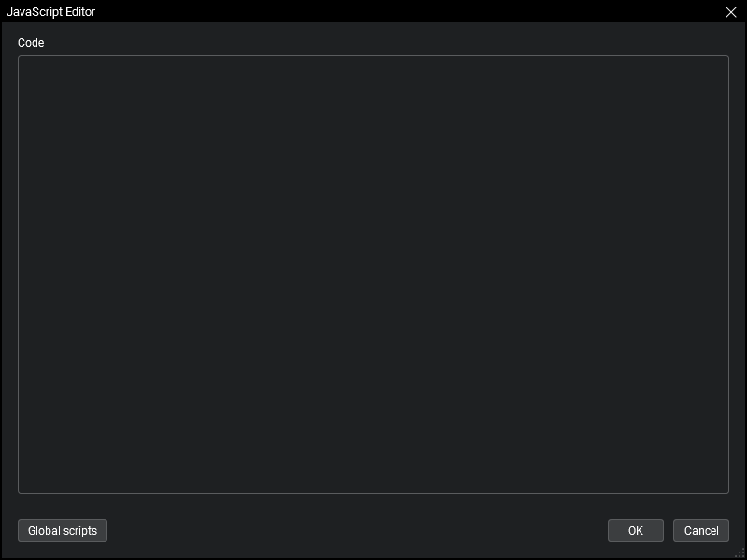Click the JavaScript Editor title text
The height and width of the screenshot is (560, 747).
tap(50, 12)
